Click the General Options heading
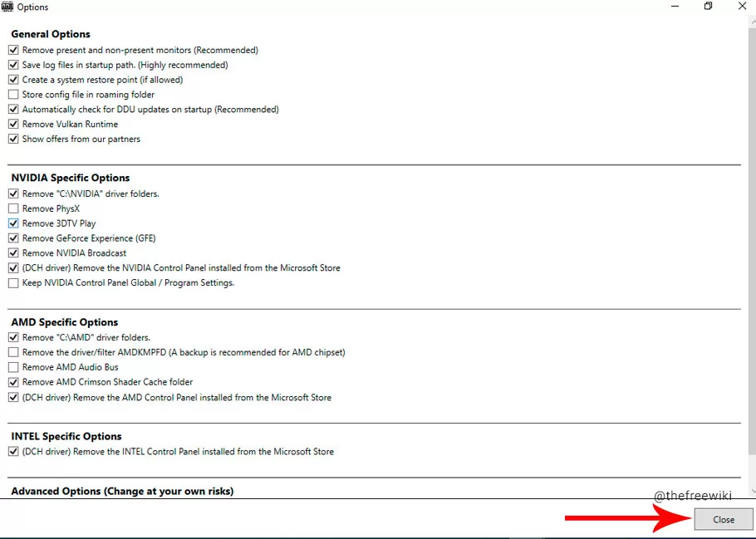Viewport: 756px width, 539px height. tap(51, 34)
